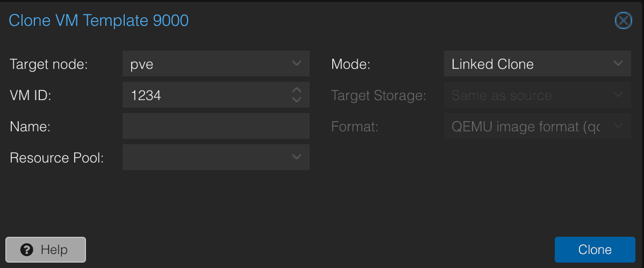The image size is (644, 268).
Task: Click into the VM ID 1234 field
Action: tap(205, 95)
